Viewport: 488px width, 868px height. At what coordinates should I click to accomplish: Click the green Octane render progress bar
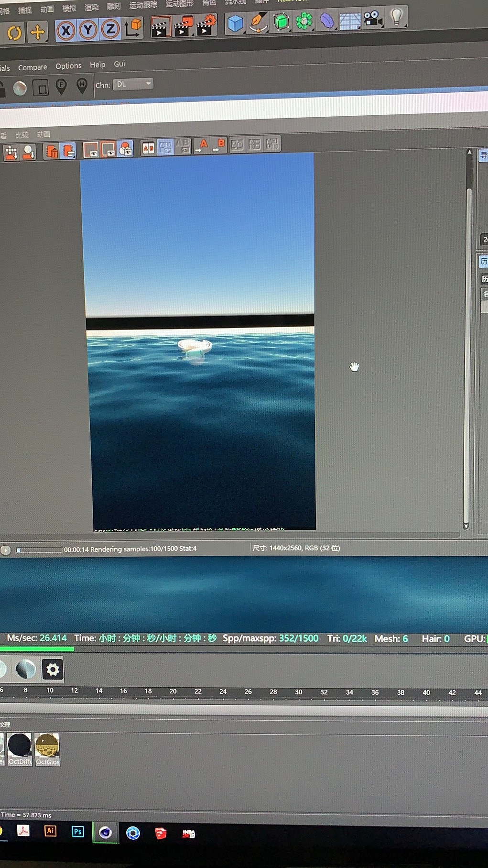pyautogui.click(x=37, y=649)
